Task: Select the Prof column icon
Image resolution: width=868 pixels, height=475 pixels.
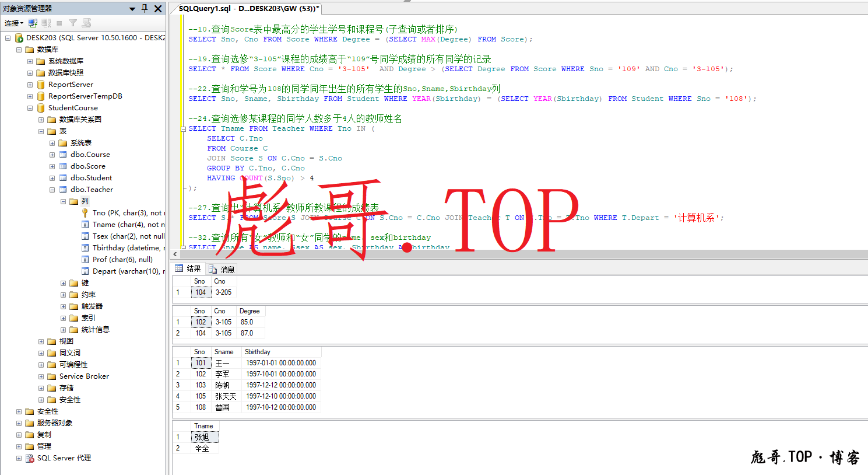Action: pos(85,260)
